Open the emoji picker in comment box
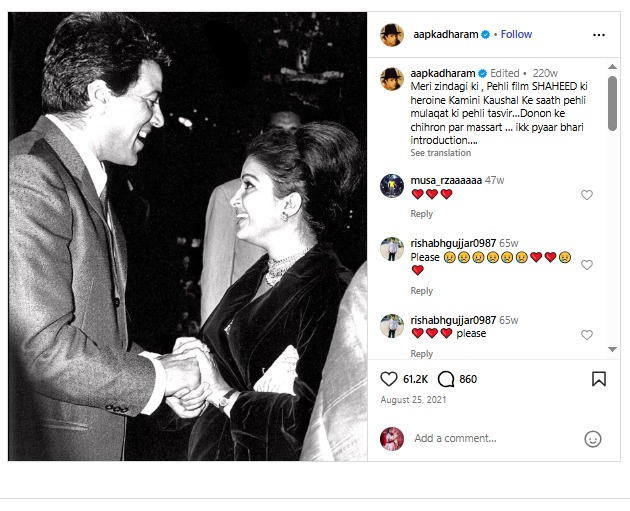Screen dimensions: 630x511 tap(593, 438)
